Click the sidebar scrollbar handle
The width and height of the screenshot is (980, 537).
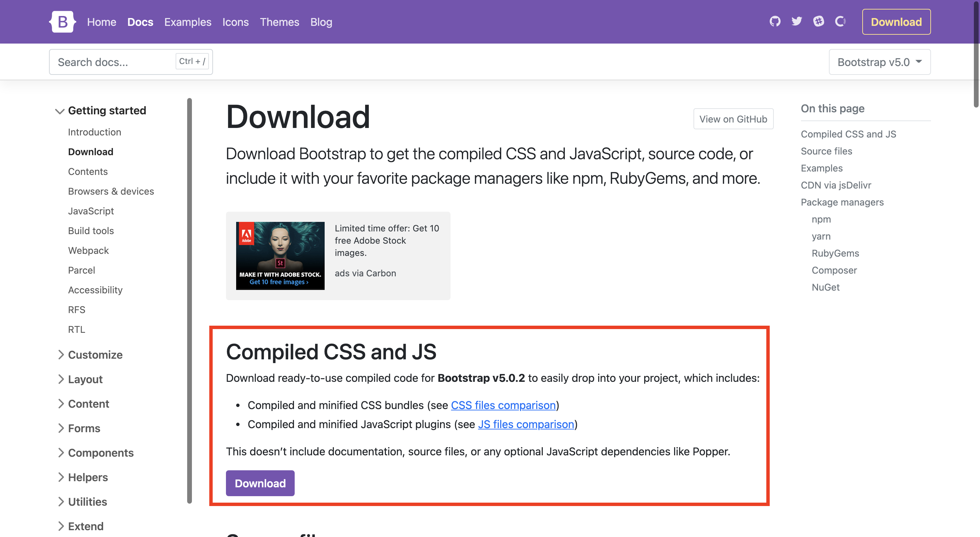click(x=190, y=301)
